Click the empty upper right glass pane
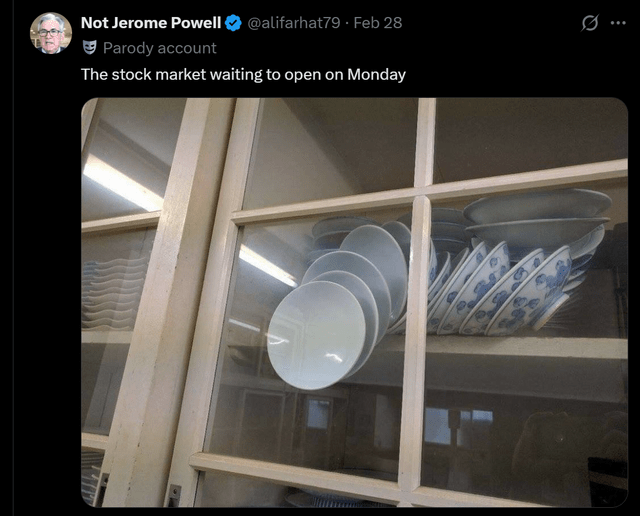The width and height of the screenshot is (640, 516). pos(531,137)
